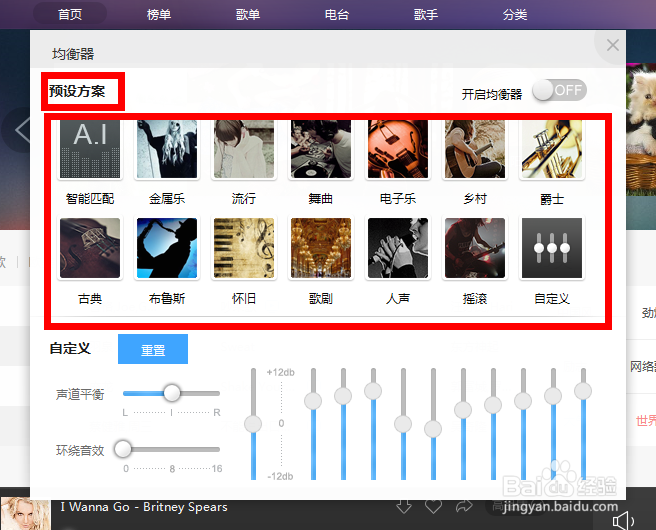
Task: Click the 环绕音效 slider handle
Action: [123, 449]
